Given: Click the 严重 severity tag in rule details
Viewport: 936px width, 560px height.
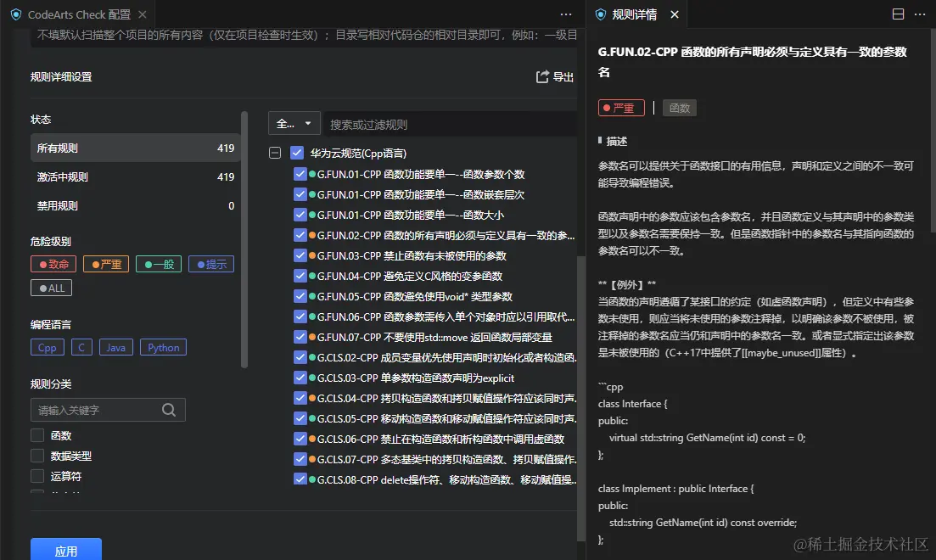Looking at the screenshot, I should click(621, 108).
